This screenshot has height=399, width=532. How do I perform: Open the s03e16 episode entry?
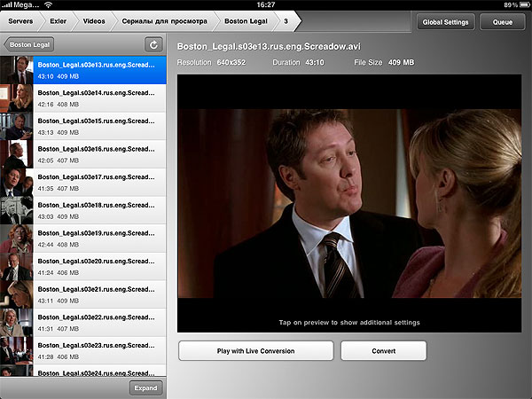coord(98,154)
